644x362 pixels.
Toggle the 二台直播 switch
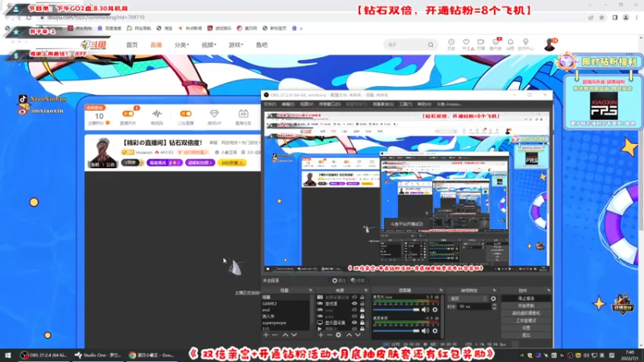click(x=186, y=113)
